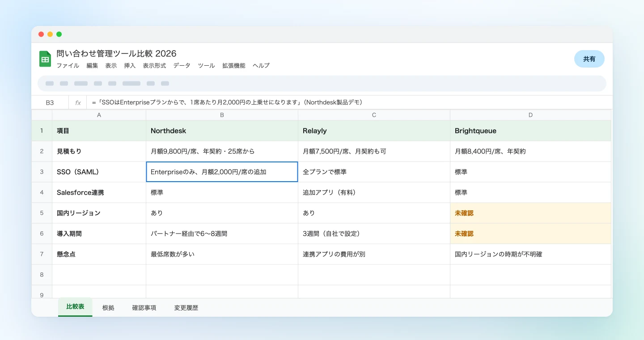The image size is (644, 340).
Task: Click the fx formula icon
Action: pos(78,102)
